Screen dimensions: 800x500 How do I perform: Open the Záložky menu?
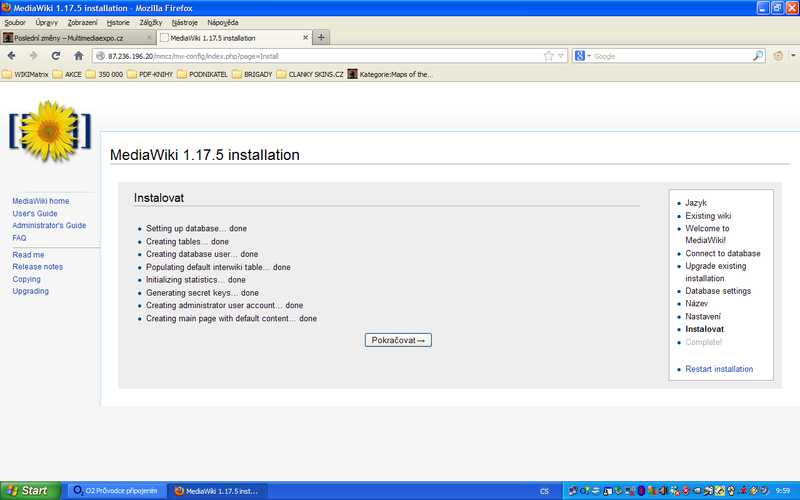(x=151, y=22)
